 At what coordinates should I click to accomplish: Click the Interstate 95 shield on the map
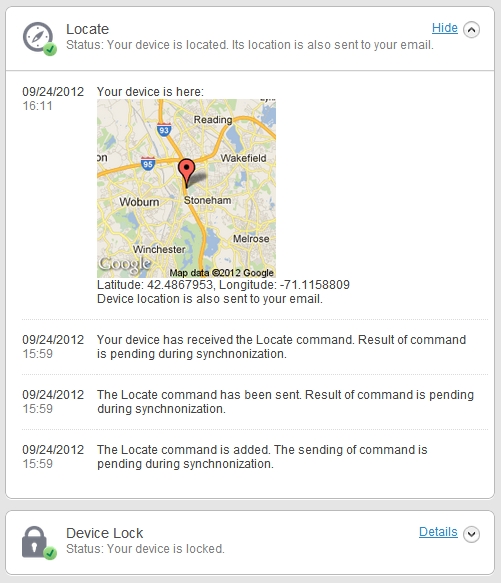pyautogui.click(x=148, y=164)
